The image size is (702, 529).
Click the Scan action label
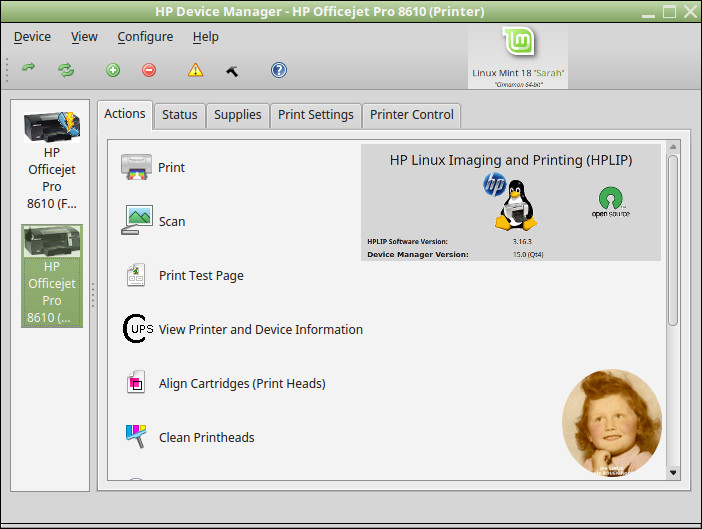[x=172, y=222]
